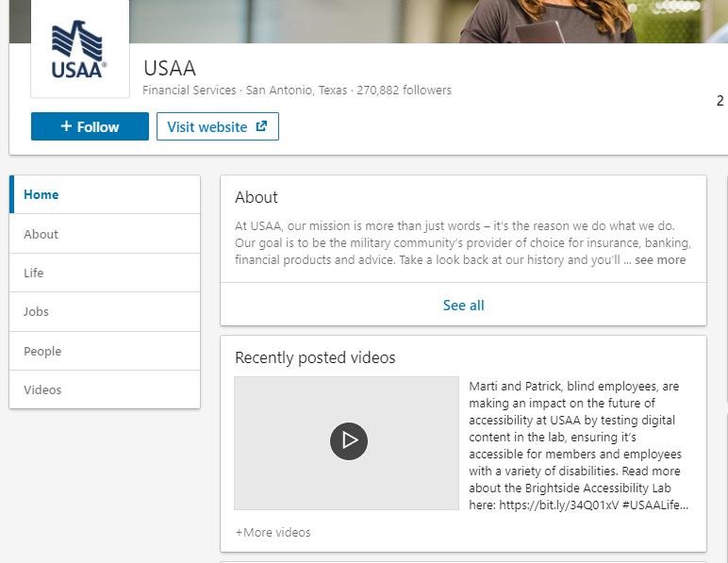The image size is (728, 563).
Task: Go to the People tab
Action: pyautogui.click(x=105, y=352)
